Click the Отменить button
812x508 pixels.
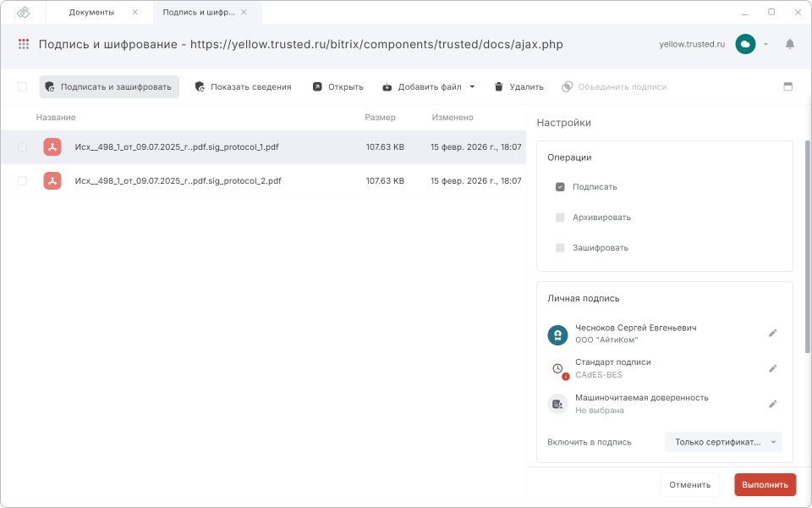point(689,485)
